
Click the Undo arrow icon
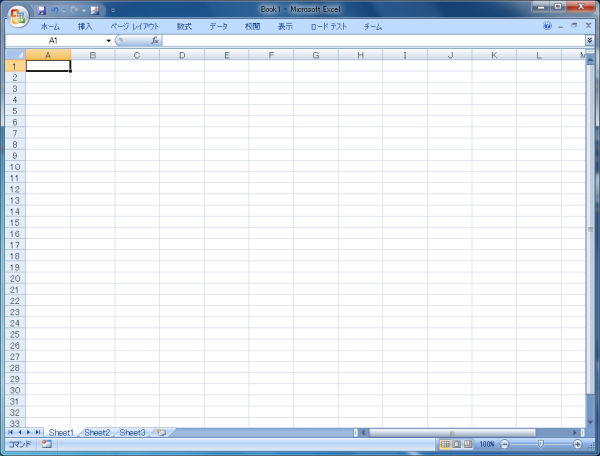tap(55, 10)
